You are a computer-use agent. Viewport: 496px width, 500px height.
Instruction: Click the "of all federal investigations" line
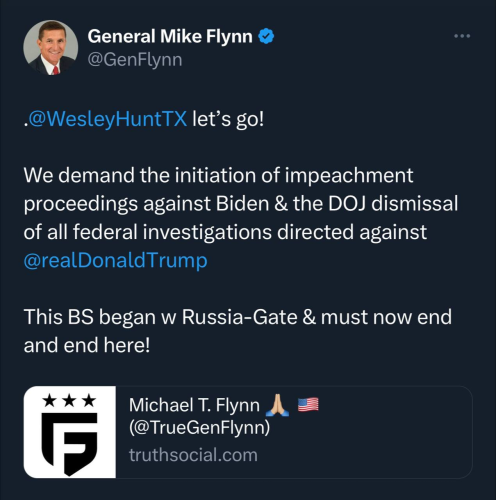[225, 232]
